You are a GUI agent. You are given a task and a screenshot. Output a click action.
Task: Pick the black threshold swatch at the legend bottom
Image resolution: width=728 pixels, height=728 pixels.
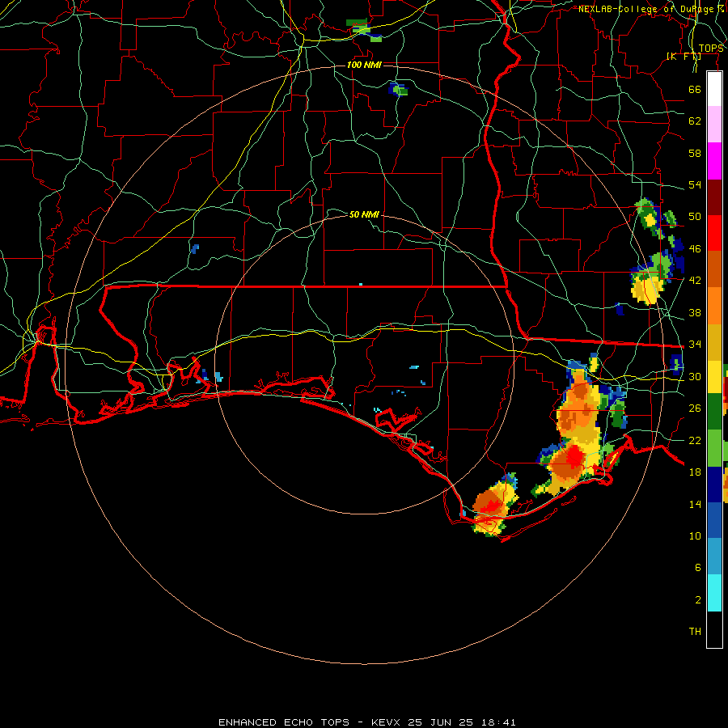click(x=714, y=629)
